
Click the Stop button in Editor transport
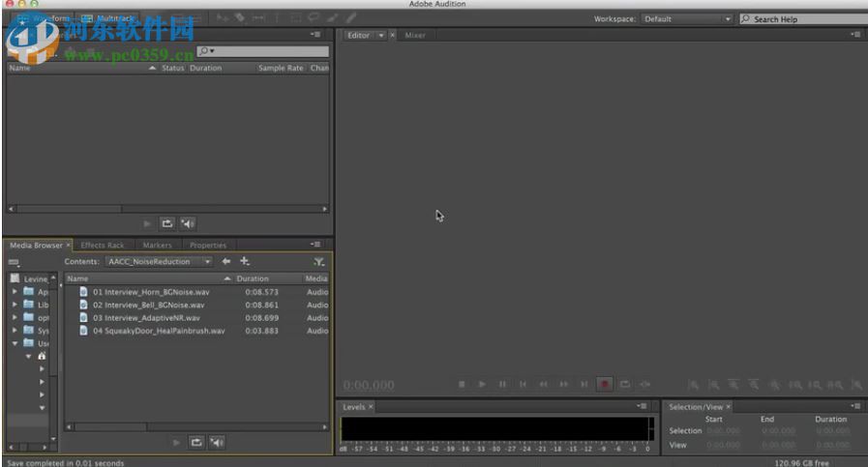[462, 384]
